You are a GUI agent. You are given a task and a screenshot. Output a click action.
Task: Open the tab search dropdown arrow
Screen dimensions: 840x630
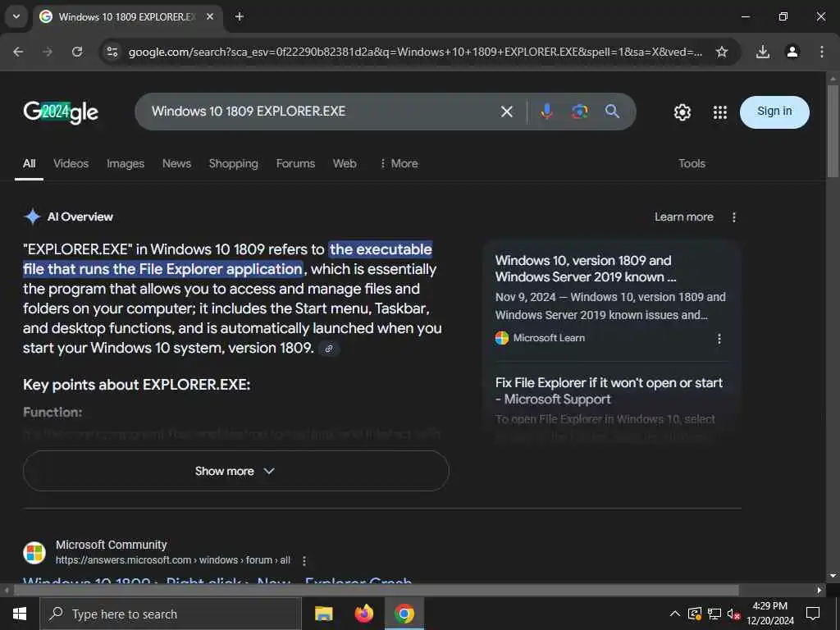pyautogui.click(x=16, y=16)
